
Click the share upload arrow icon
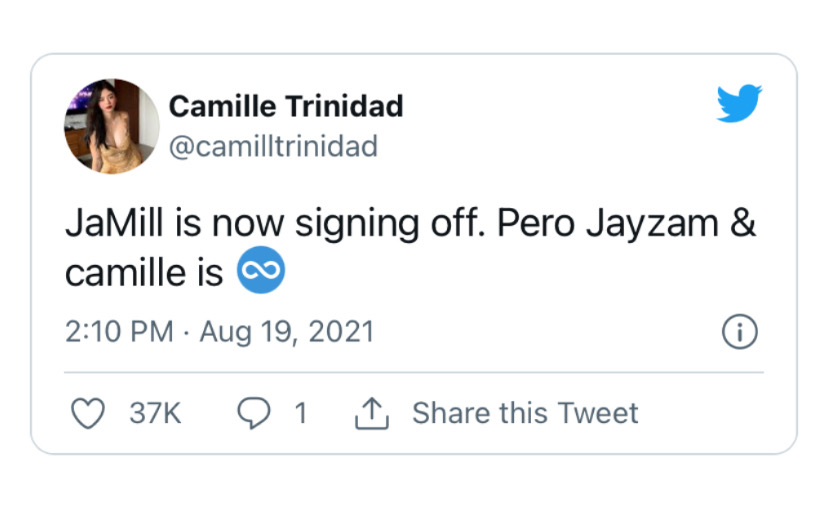[371, 413]
